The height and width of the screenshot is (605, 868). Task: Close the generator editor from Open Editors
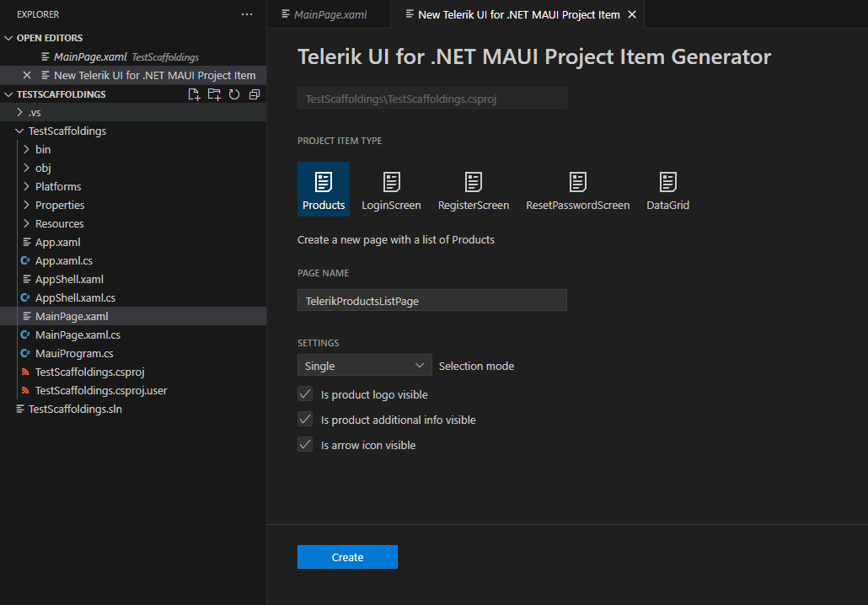[27, 75]
